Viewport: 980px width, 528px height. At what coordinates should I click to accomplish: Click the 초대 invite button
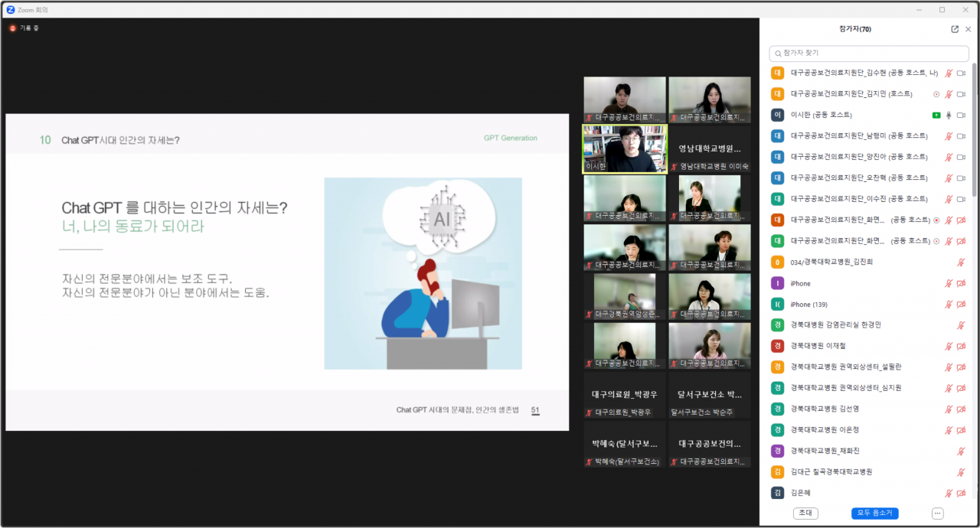click(805, 513)
